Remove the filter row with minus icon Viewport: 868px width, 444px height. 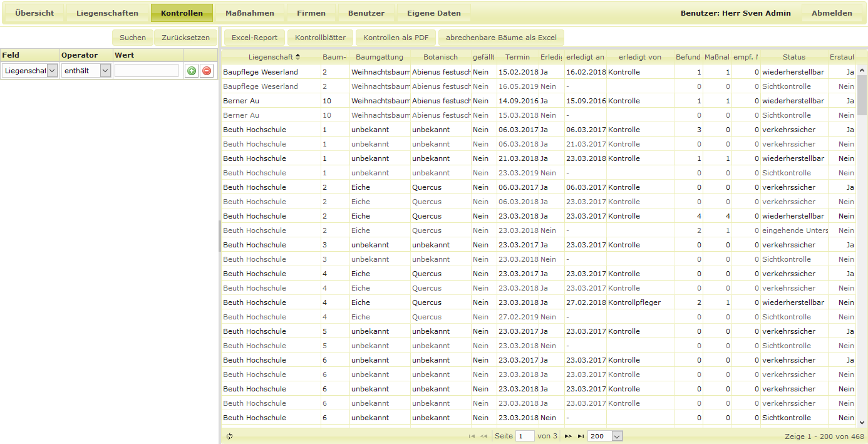click(207, 71)
